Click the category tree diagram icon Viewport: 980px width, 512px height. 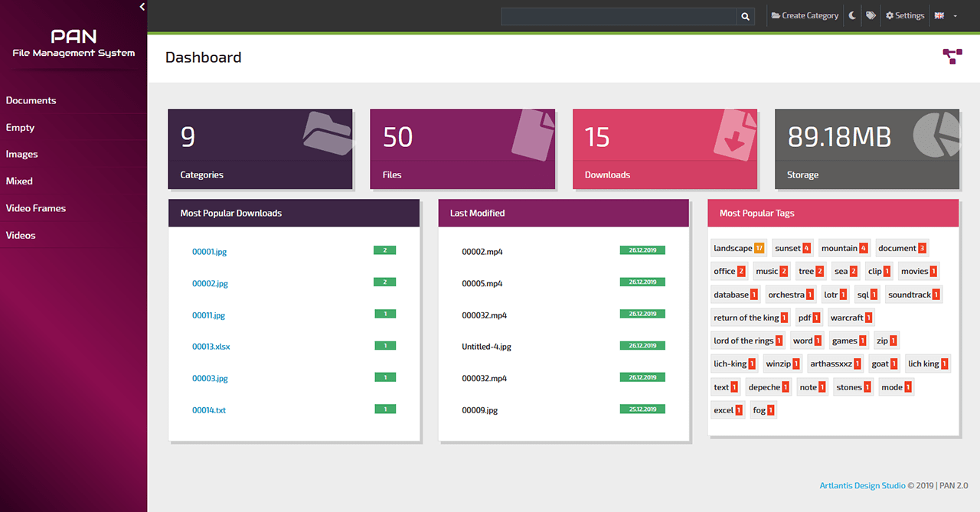point(952,57)
